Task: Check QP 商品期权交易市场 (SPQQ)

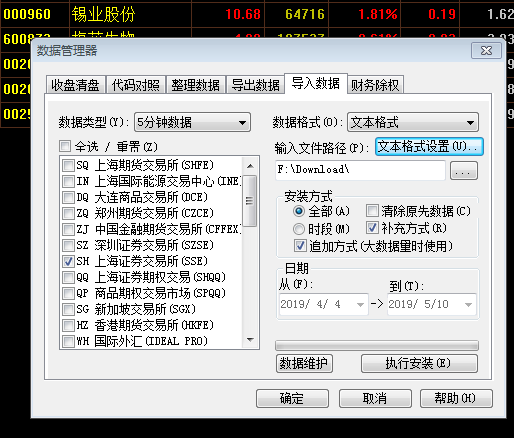Action: (68, 293)
